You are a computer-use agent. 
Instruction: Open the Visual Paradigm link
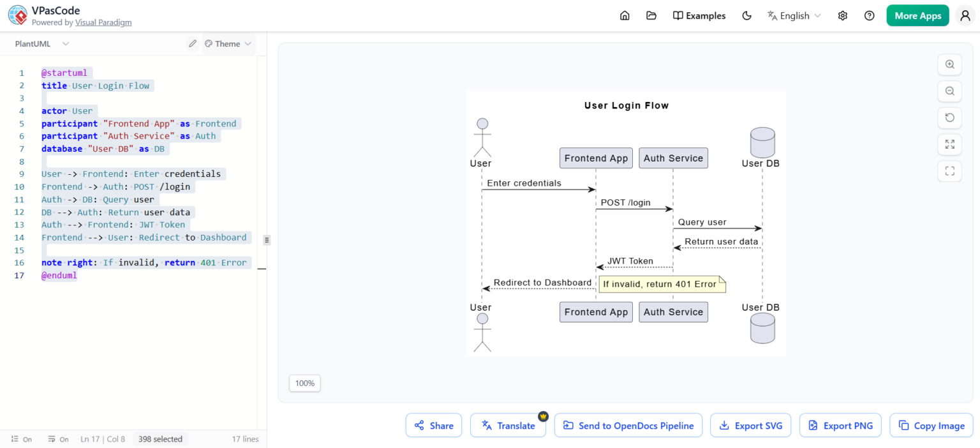tap(103, 22)
